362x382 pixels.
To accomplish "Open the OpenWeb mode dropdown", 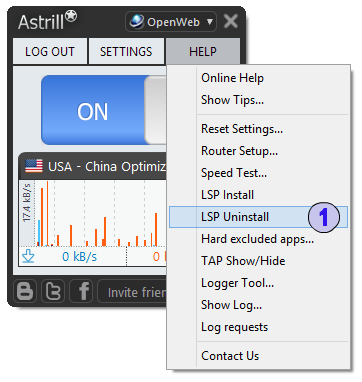I will 171,22.
